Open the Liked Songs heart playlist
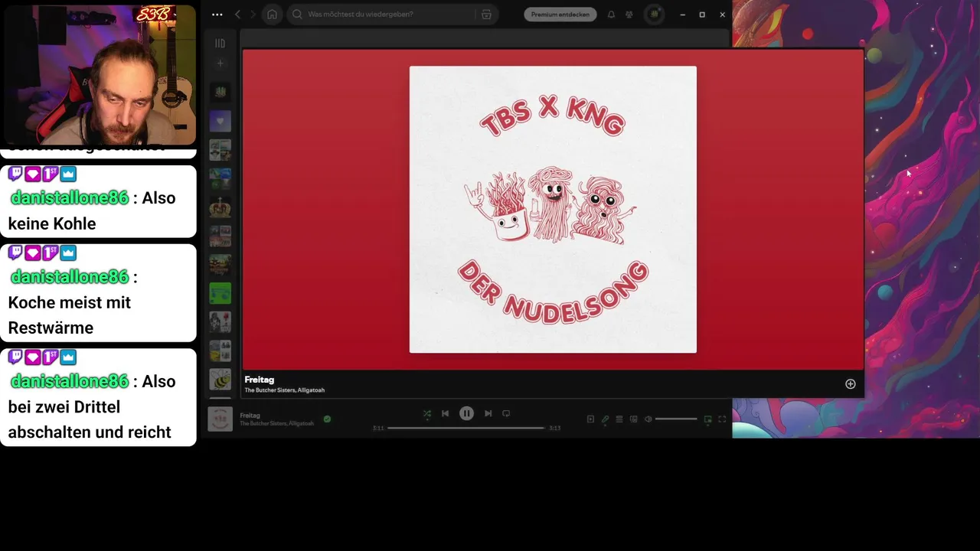The width and height of the screenshot is (980, 551). [220, 121]
